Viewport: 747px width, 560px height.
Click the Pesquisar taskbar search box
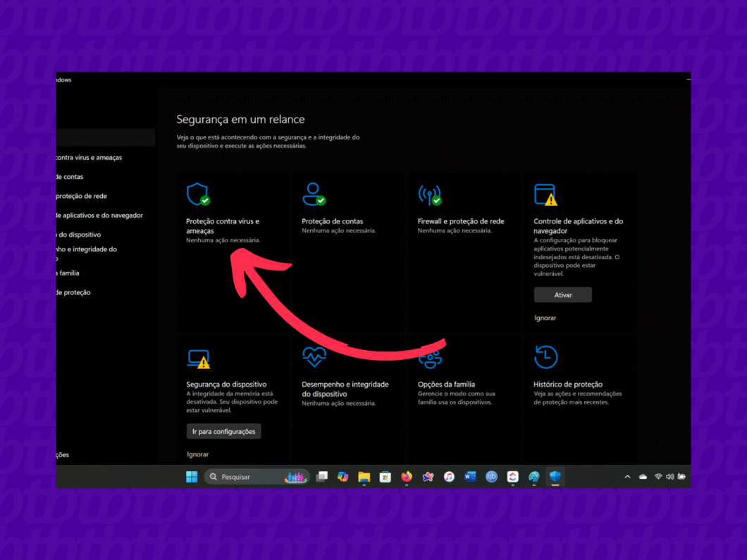[x=257, y=477]
